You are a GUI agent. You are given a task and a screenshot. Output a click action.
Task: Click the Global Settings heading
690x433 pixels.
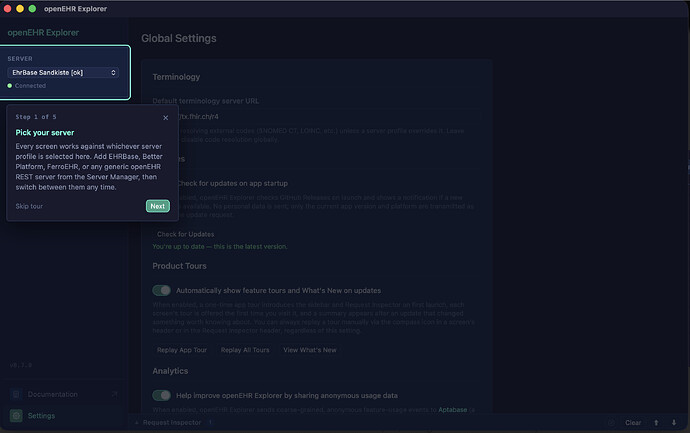click(x=179, y=38)
